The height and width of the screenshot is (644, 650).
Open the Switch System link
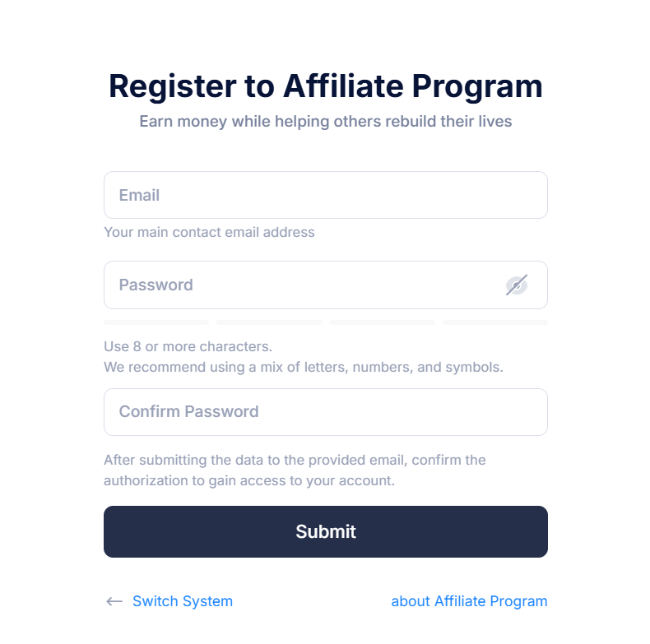[x=183, y=601]
